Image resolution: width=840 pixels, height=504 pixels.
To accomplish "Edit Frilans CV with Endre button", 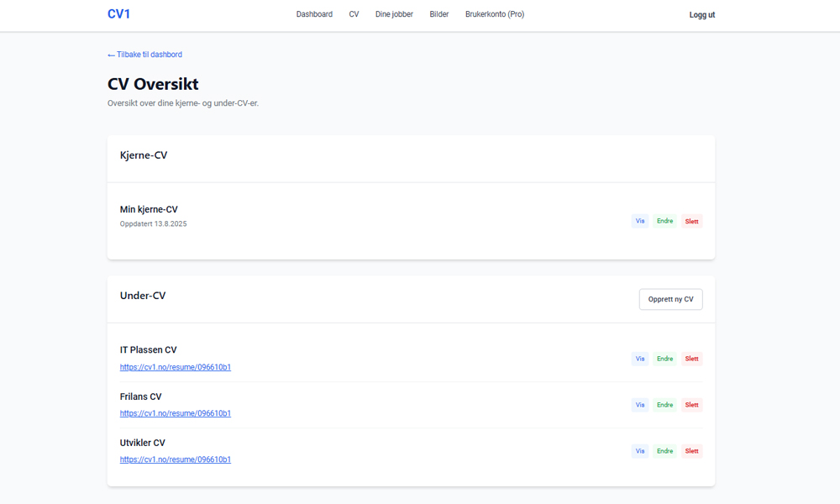I will [664, 405].
